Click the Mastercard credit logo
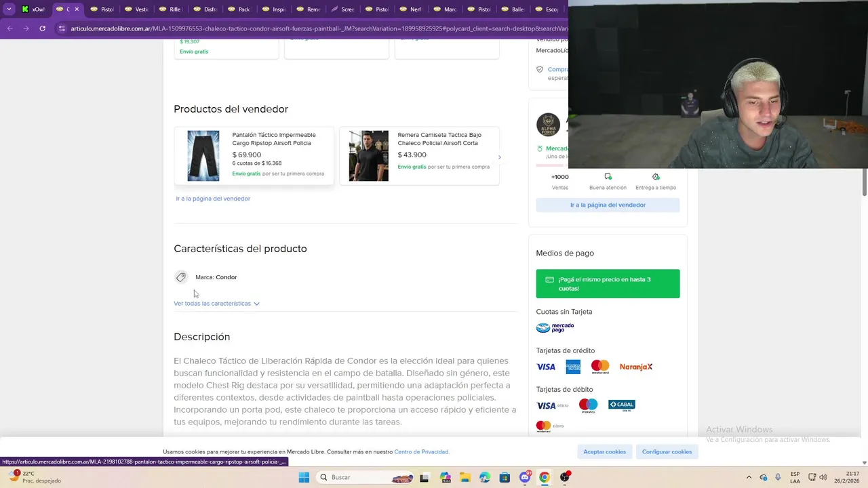Viewport: 868px width, 488px height. pyautogui.click(x=600, y=367)
